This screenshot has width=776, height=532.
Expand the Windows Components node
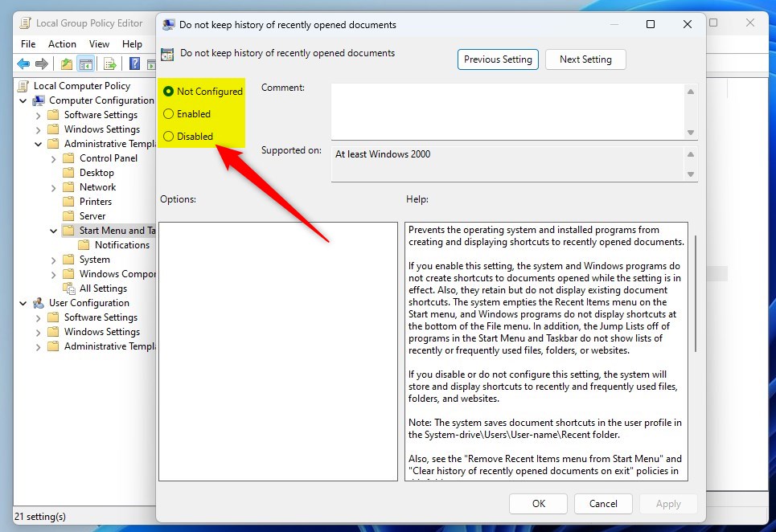pyautogui.click(x=53, y=274)
